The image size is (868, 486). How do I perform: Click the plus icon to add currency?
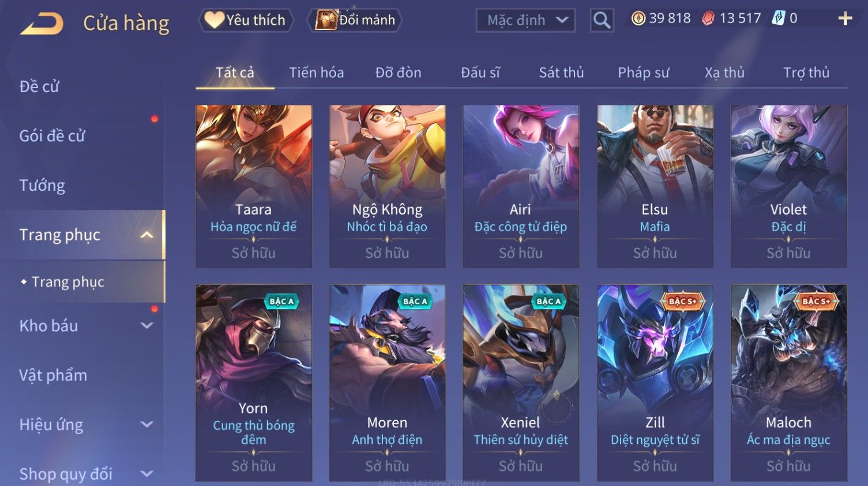(x=845, y=19)
